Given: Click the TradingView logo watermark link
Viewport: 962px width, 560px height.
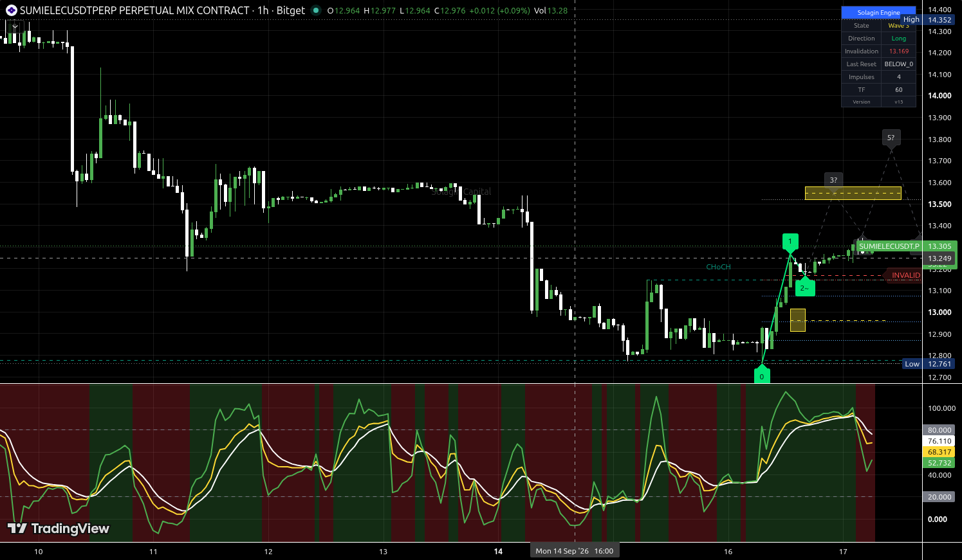Looking at the screenshot, I should [x=59, y=528].
